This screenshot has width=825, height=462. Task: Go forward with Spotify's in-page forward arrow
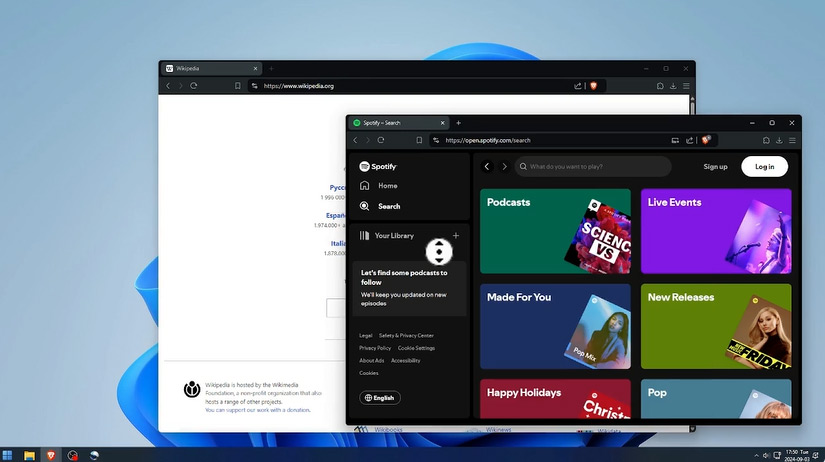(x=504, y=166)
